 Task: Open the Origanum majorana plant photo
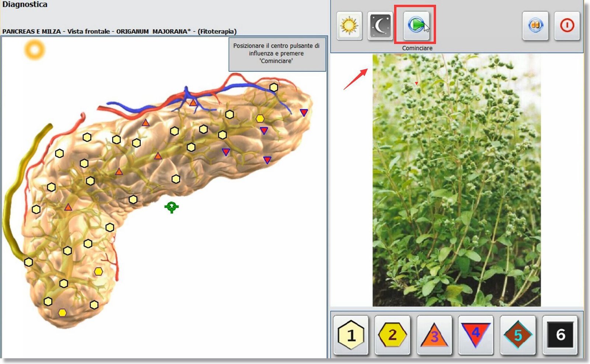coord(457,180)
